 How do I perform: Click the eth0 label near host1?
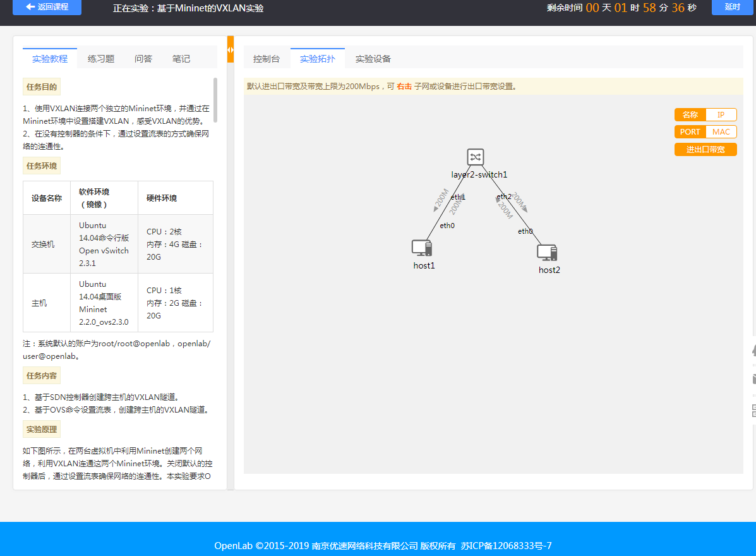click(x=447, y=225)
